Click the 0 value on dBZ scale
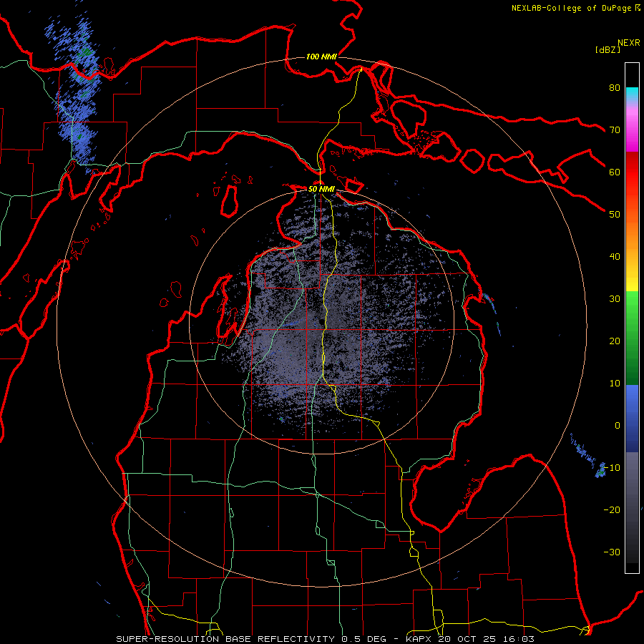The image size is (644, 644). [x=618, y=426]
